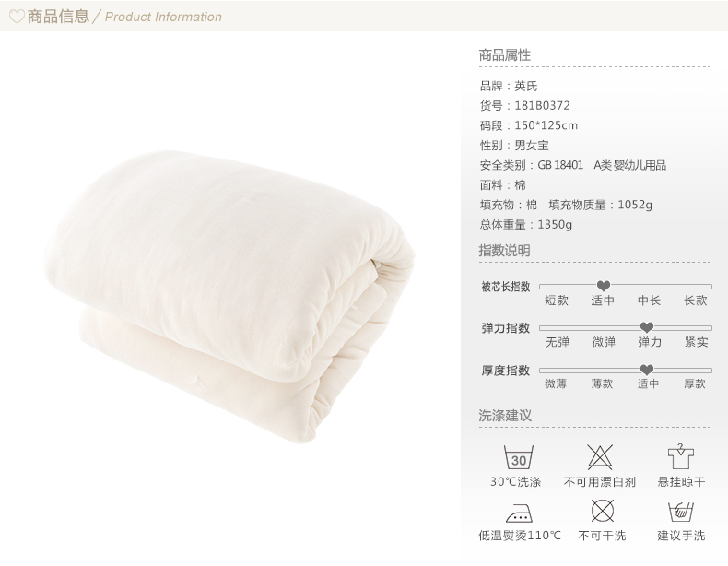
Task: Click the low-temperature iron icon
Action: [519, 513]
